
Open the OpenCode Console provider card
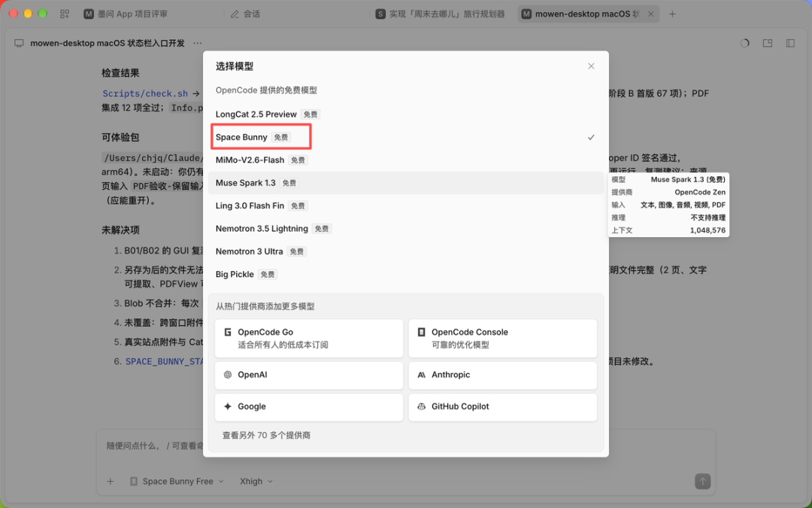click(x=502, y=339)
